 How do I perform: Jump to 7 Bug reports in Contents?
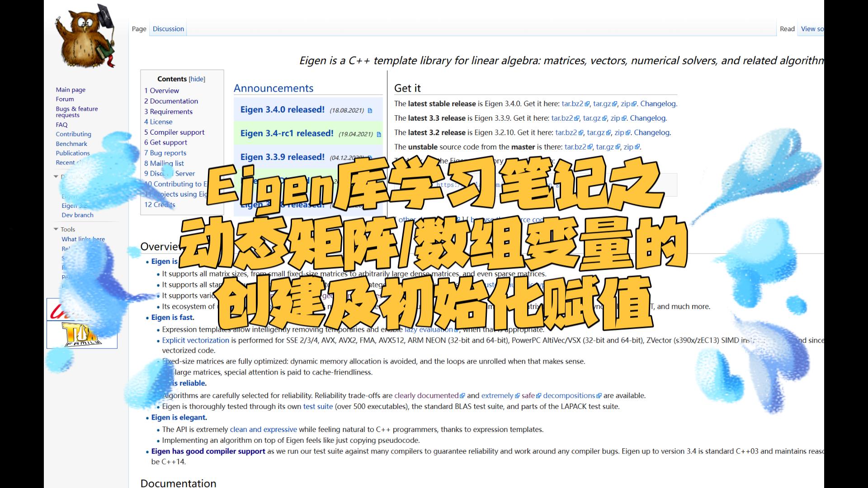(165, 153)
